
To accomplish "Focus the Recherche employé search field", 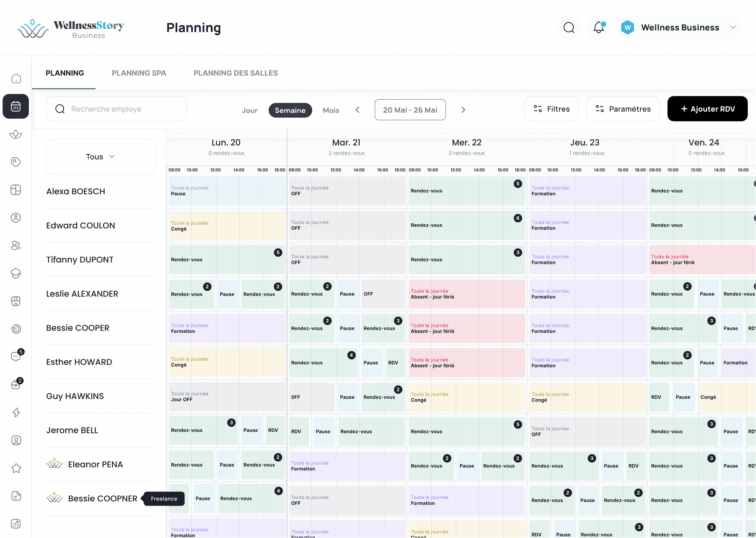I will (116, 109).
